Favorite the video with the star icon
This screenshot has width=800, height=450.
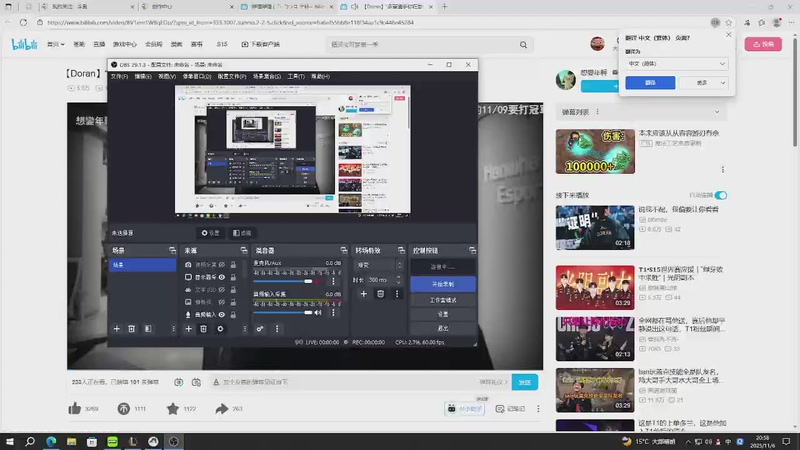[173, 409]
